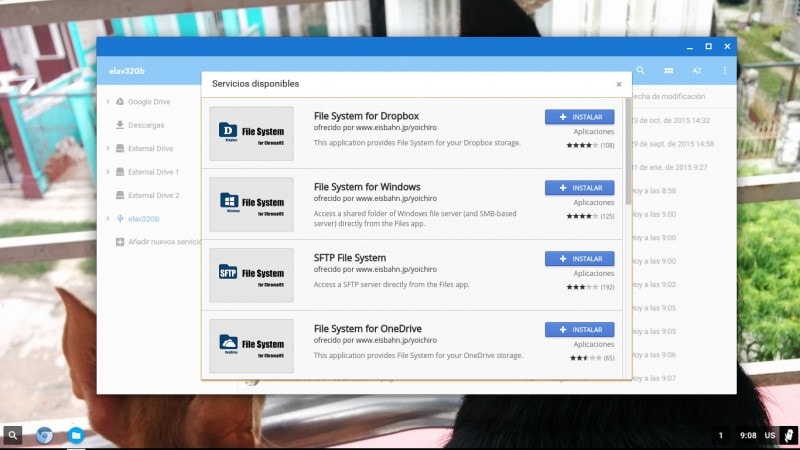
Task: Open the Dropbox File System thumbnail
Action: coord(251,134)
